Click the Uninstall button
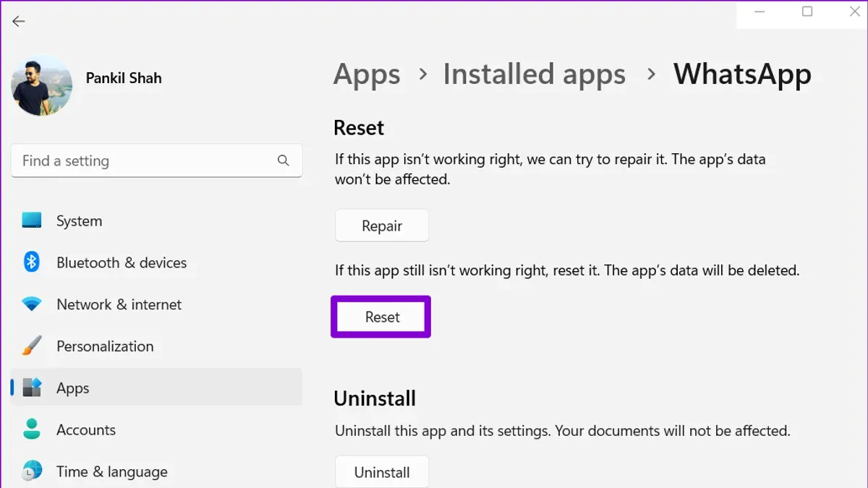 coord(382,472)
